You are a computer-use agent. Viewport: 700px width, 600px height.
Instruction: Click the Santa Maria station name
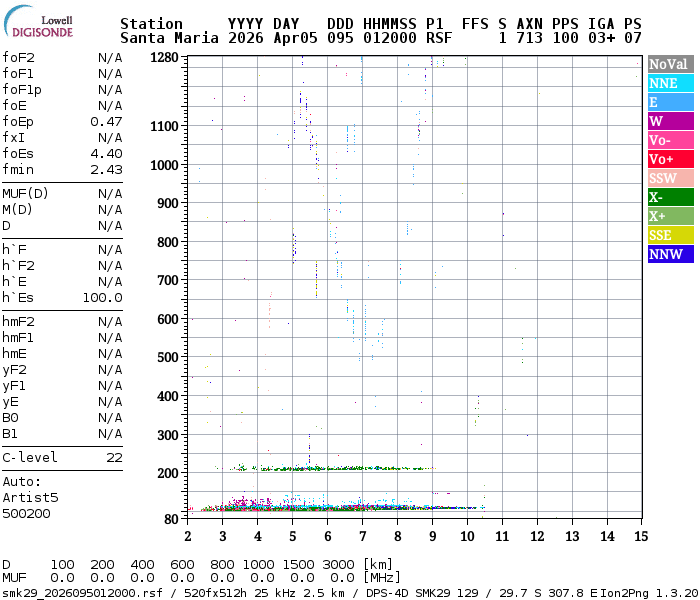[x=169, y=38]
